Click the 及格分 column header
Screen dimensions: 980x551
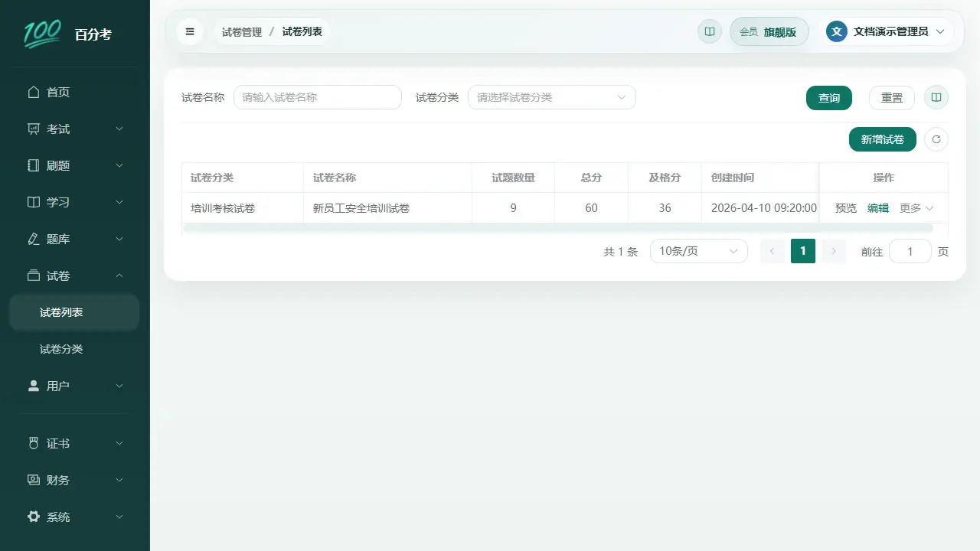[x=665, y=178]
